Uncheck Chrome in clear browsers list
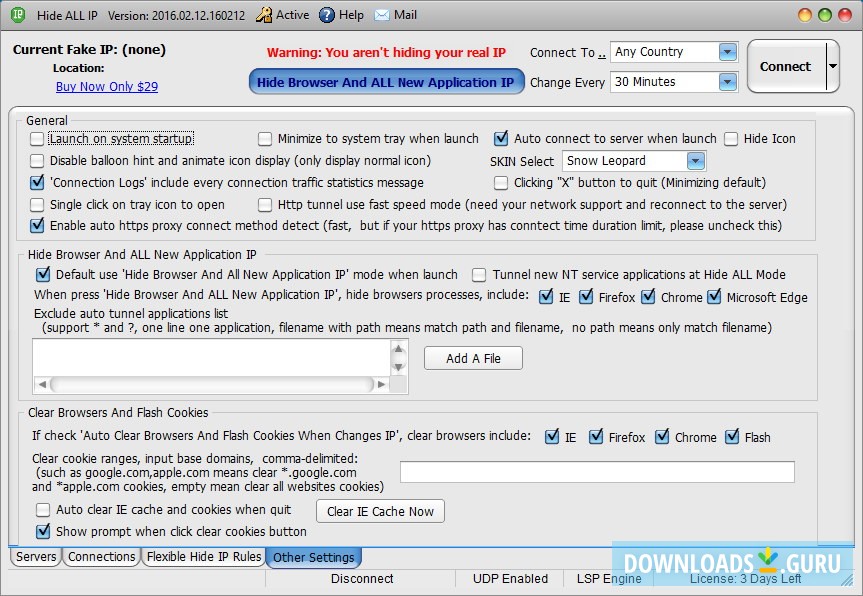This screenshot has height=596, width=863. pyautogui.click(x=662, y=437)
